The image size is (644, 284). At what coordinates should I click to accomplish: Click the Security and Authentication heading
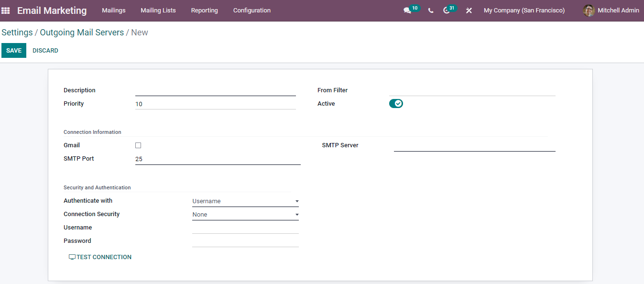pos(97,187)
